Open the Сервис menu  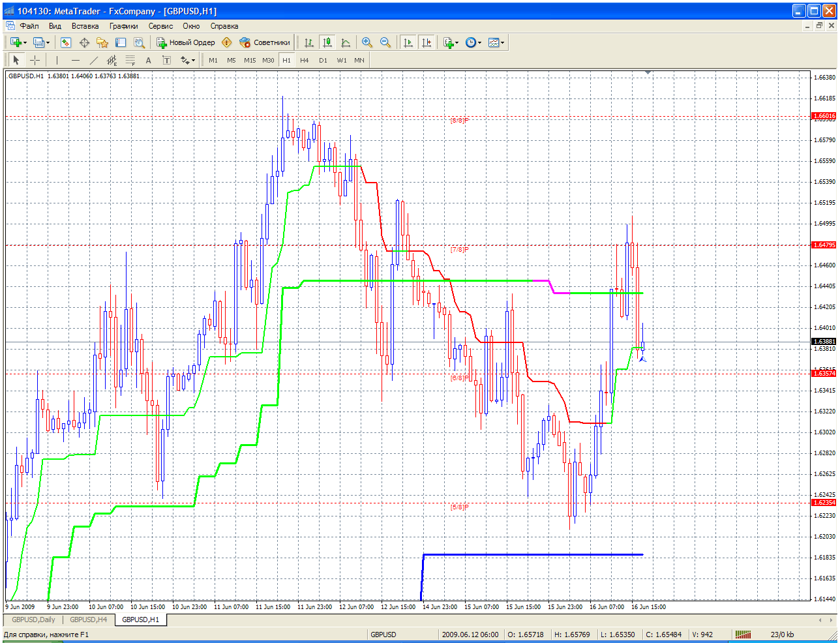point(160,26)
